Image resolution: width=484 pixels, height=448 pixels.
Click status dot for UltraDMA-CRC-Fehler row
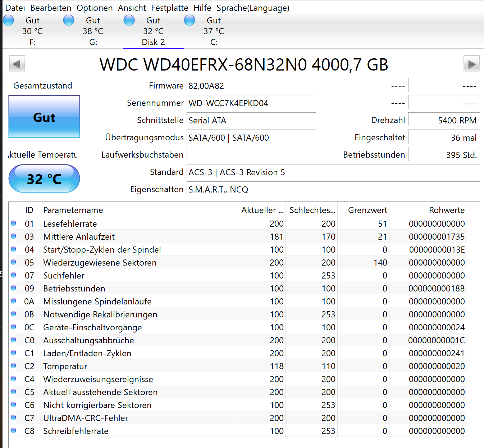[x=13, y=417]
